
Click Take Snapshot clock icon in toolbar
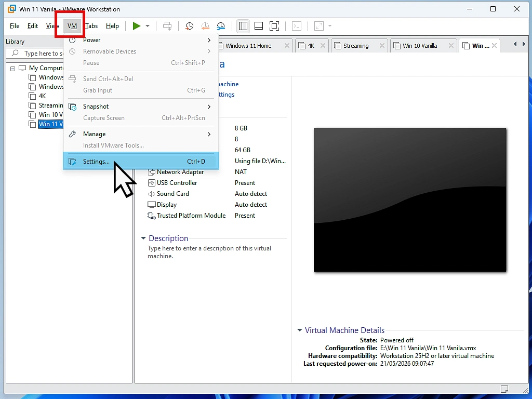coord(189,26)
